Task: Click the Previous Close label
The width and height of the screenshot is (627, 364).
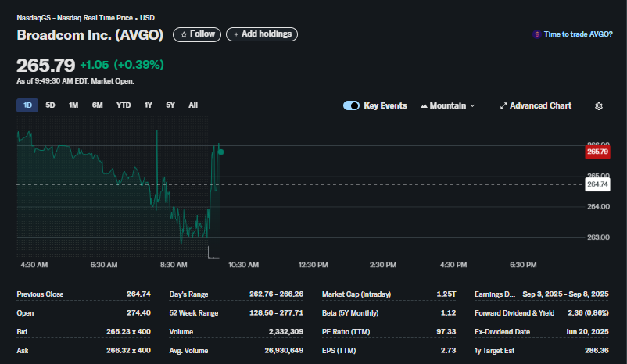Action: [40, 294]
